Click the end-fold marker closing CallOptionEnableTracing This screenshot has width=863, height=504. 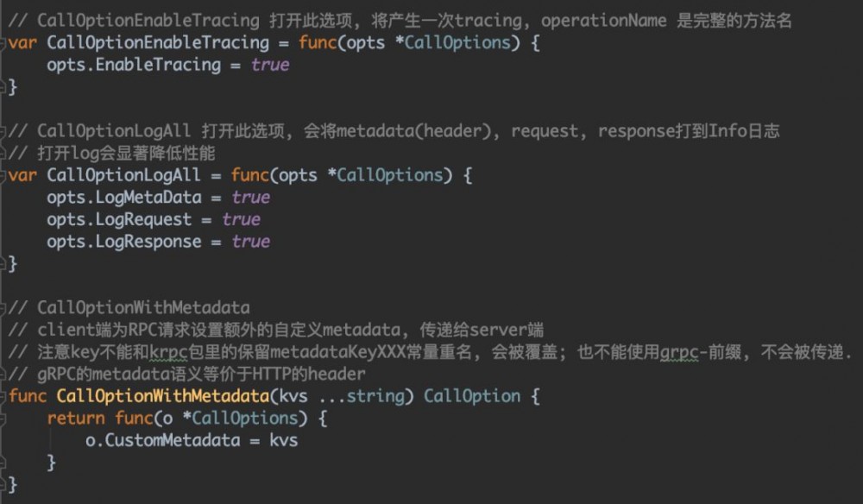4,87
